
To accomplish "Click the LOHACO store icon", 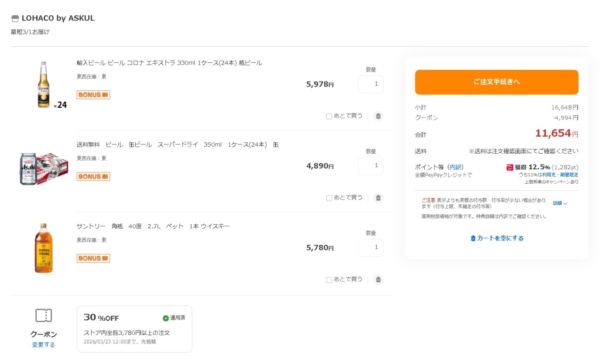I will (15, 18).
